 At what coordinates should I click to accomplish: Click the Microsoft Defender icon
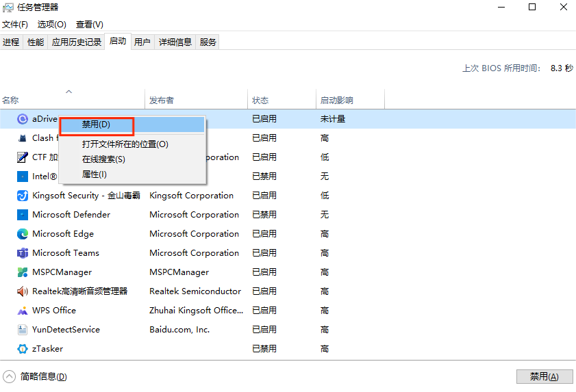tap(23, 215)
